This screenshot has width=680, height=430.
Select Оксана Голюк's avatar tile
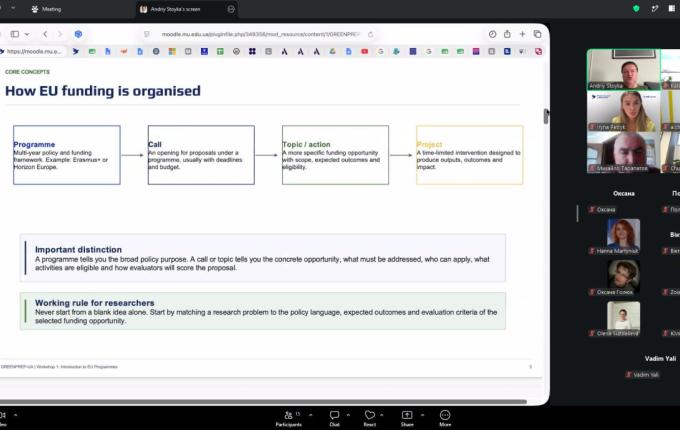(x=623, y=275)
